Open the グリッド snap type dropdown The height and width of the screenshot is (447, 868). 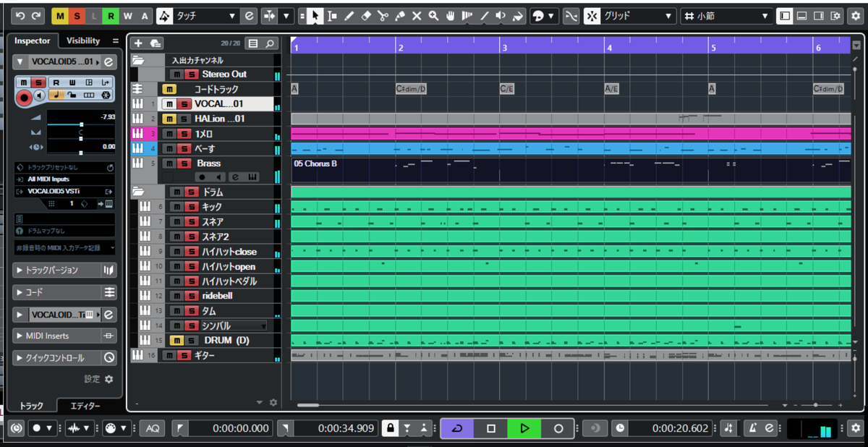pyautogui.click(x=639, y=15)
